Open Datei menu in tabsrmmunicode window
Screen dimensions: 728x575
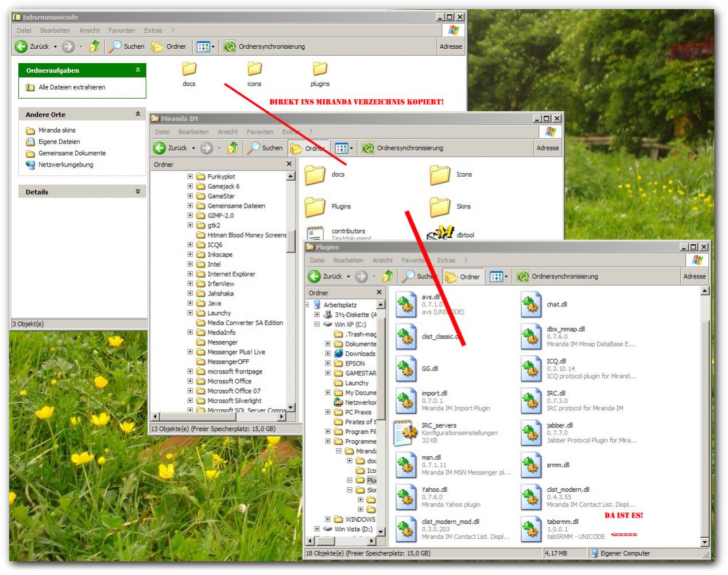24,30
